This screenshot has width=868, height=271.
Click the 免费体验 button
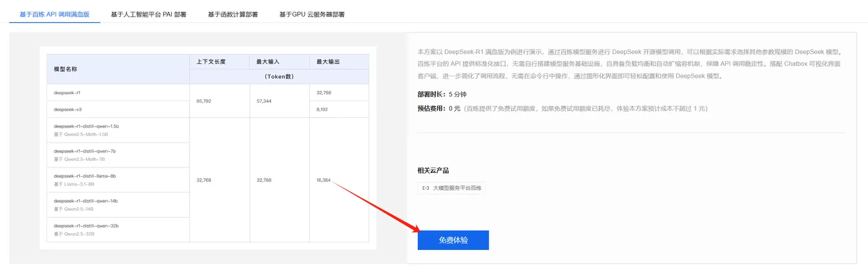453,240
